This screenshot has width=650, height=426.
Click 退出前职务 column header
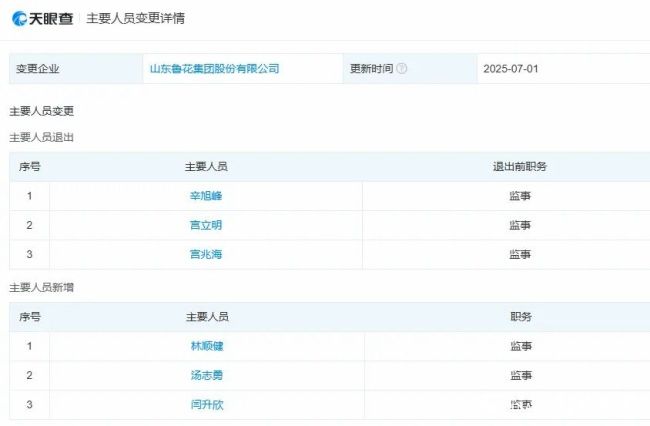(520, 167)
